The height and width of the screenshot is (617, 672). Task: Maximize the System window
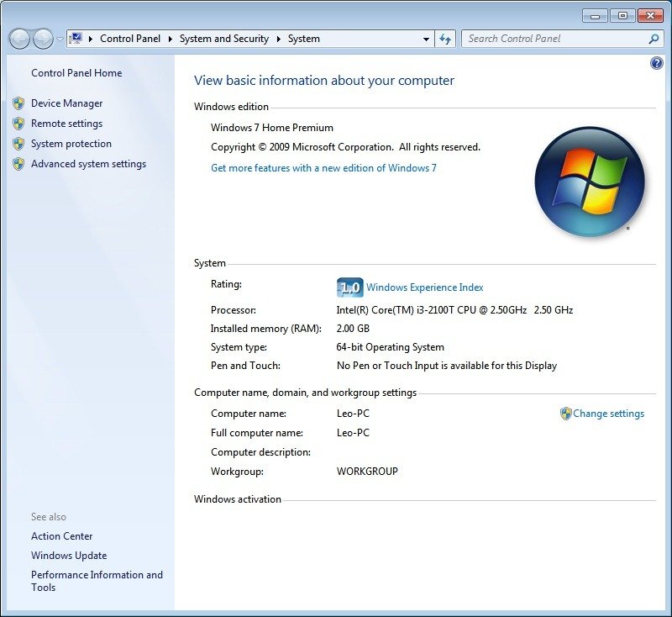pyautogui.click(x=622, y=16)
